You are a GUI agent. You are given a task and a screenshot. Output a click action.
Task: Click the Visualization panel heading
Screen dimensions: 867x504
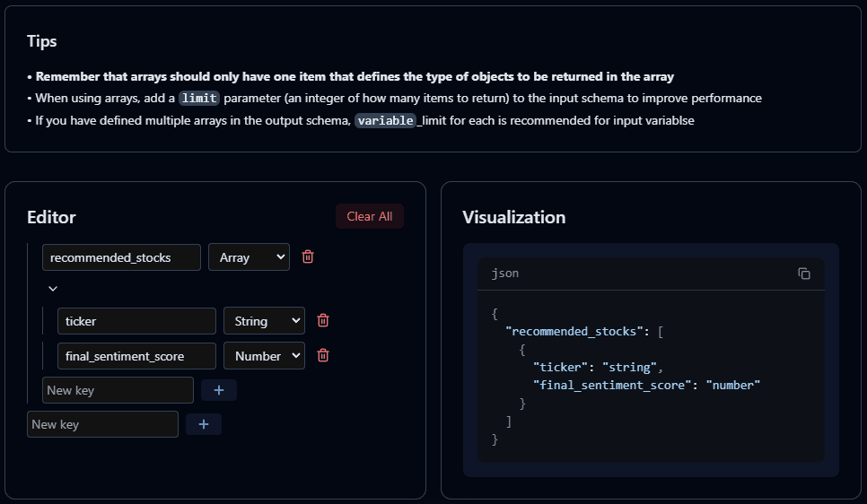[x=513, y=218]
